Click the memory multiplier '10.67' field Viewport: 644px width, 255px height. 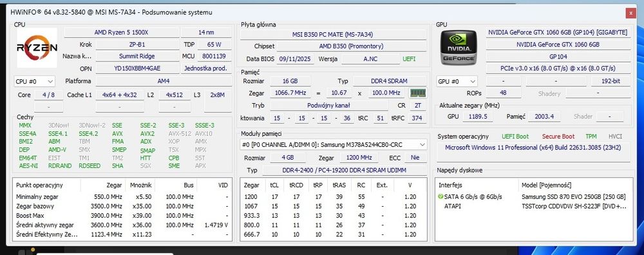point(339,93)
